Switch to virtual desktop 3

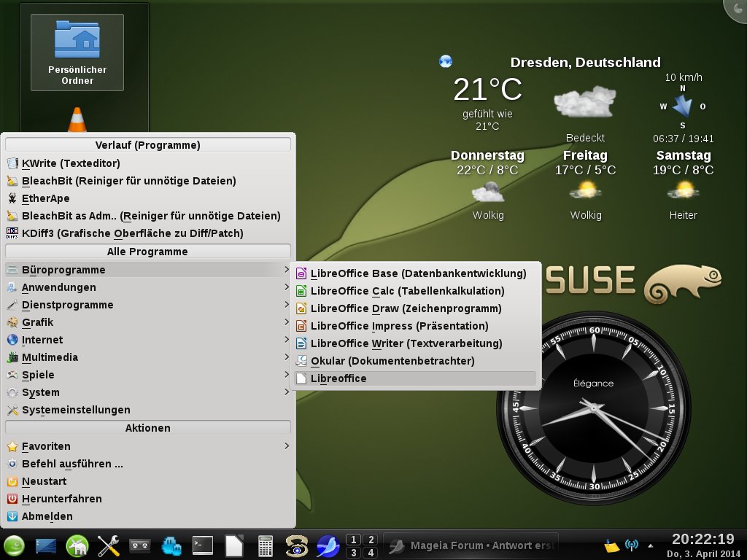[x=354, y=553]
